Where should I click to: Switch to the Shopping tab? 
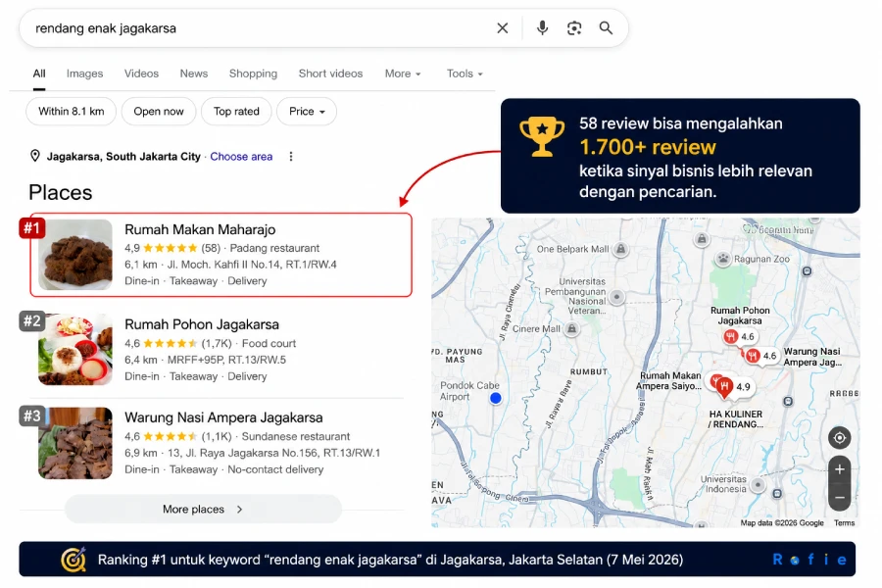(253, 73)
